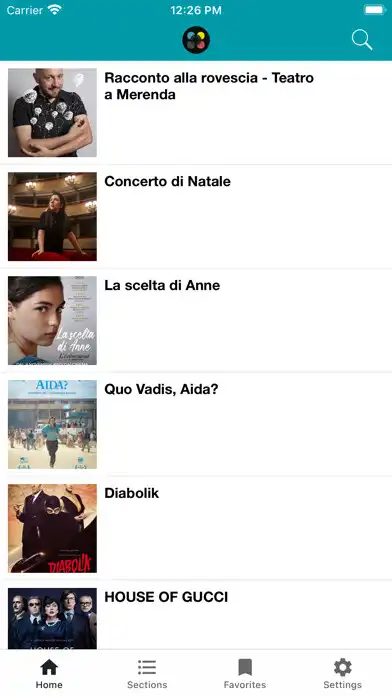The width and height of the screenshot is (392, 696).
Task: Select the Favorites tab label
Action: coord(245,684)
